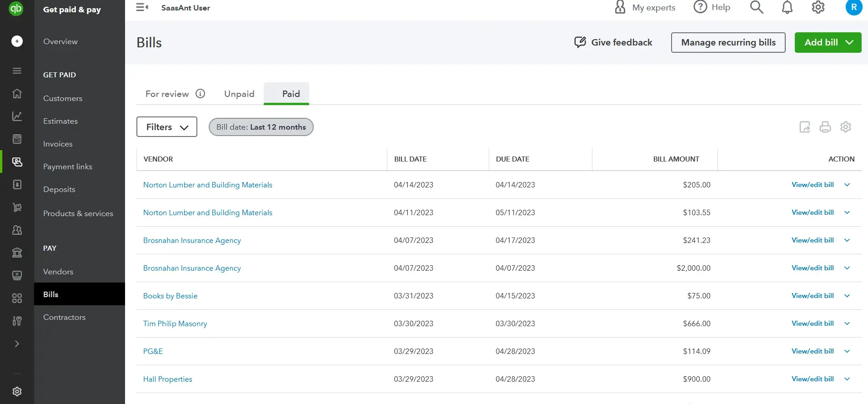Click View/edit bill for Hall Properties

(x=813, y=379)
